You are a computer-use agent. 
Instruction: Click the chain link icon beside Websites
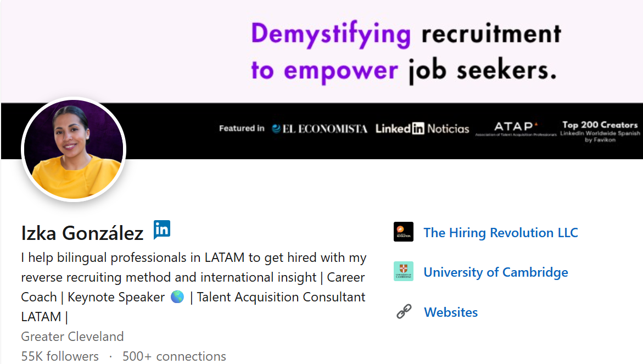(x=404, y=311)
